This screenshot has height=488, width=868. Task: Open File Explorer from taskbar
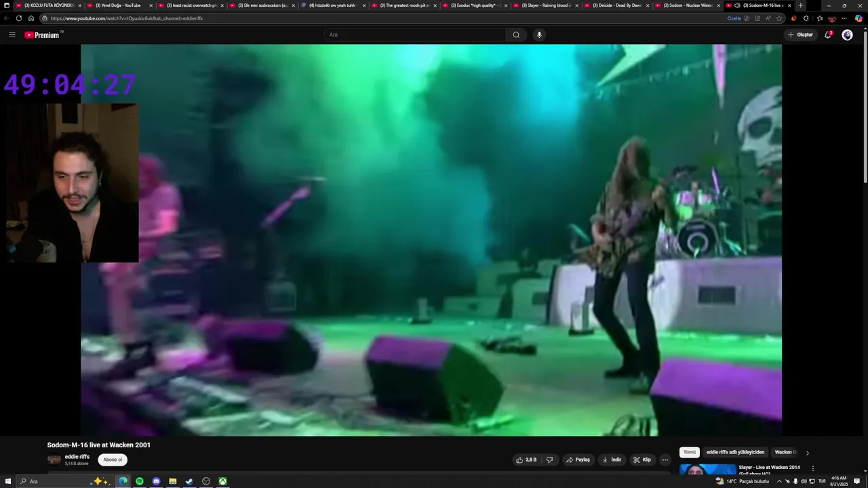pos(172,481)
